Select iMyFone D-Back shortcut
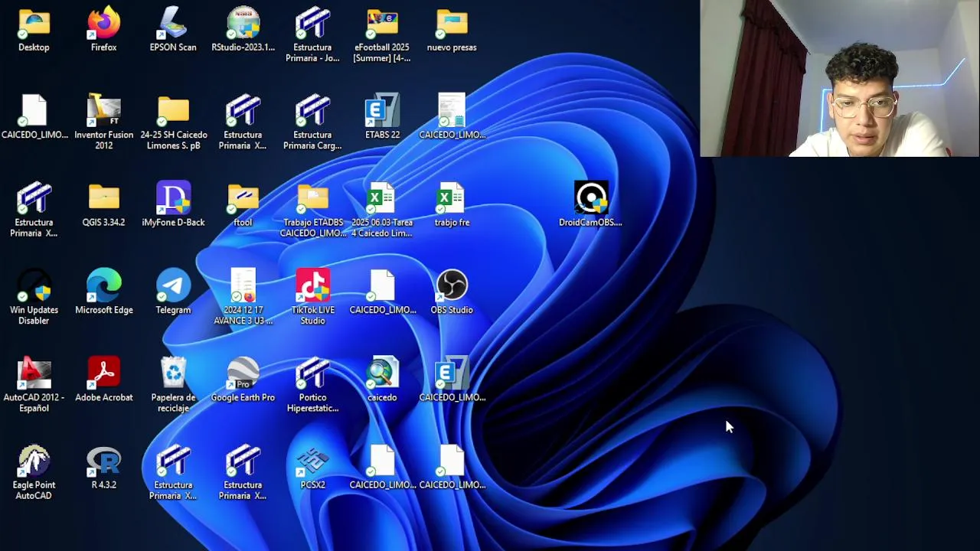Viewport: 980px width, 551px height. (x=173, y=199)
